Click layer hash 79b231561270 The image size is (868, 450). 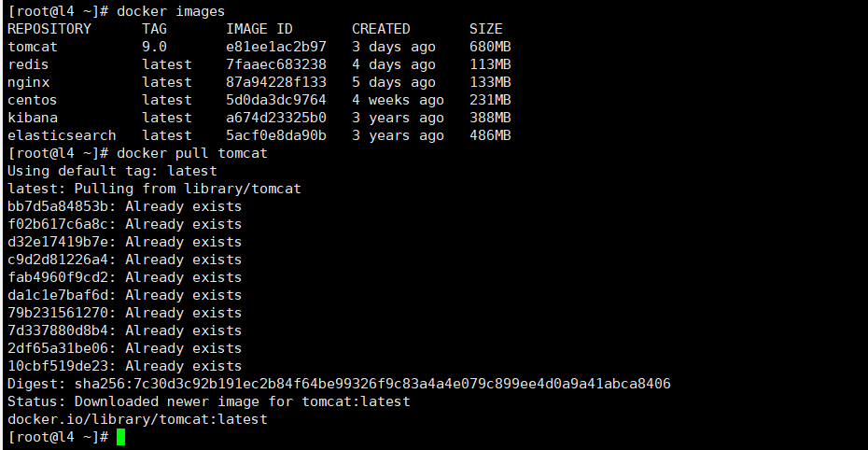point(58,313)
